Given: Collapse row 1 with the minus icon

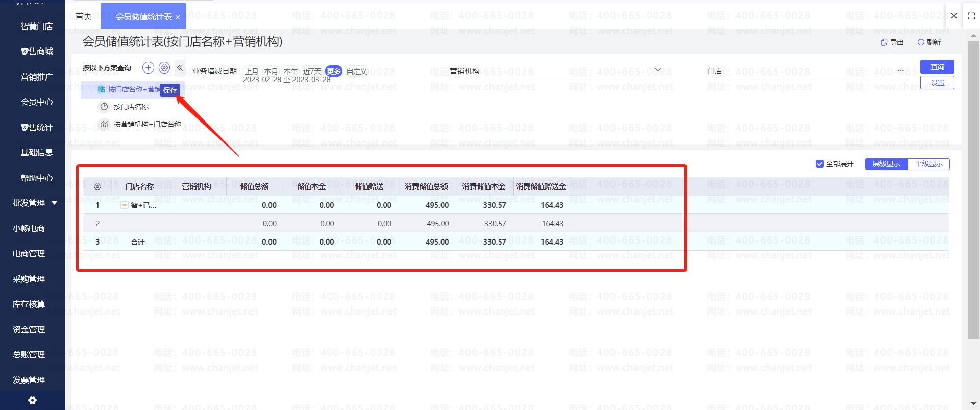Looking at the screenshot, I should coord(124,205).
